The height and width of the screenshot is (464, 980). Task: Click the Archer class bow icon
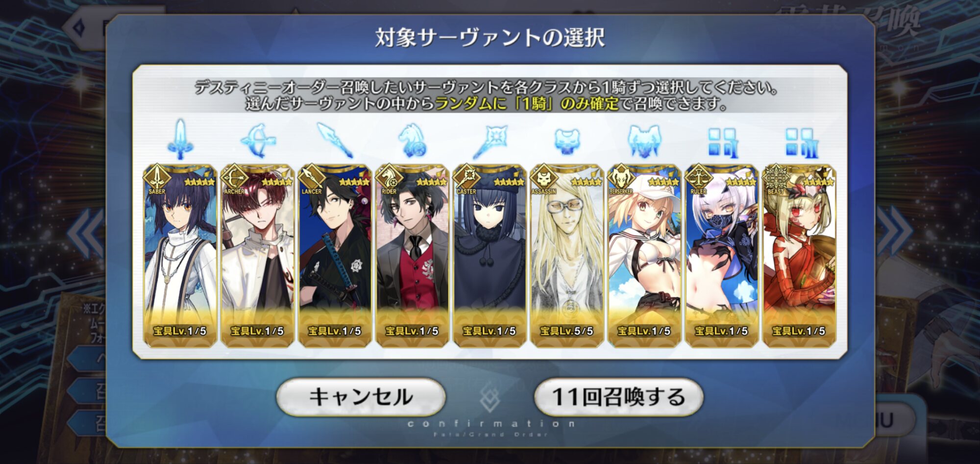coord(258,141)
